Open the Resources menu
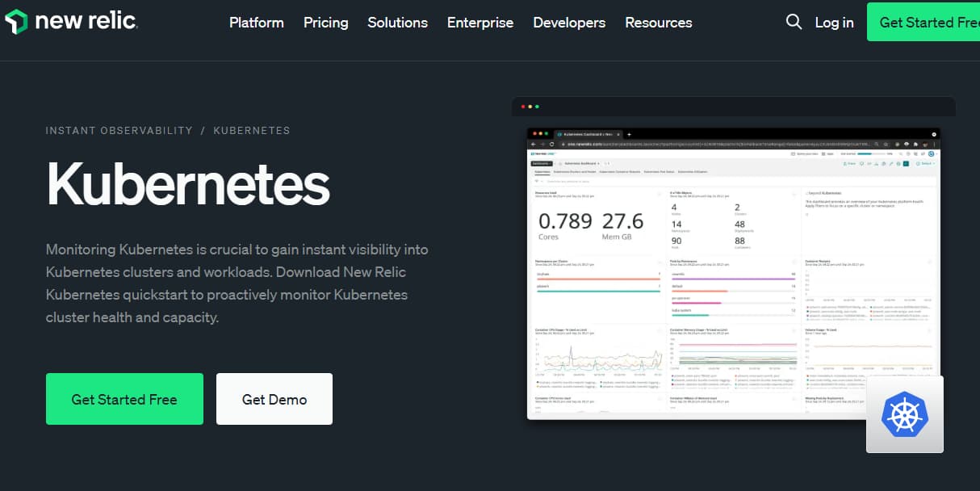The image size is (980, 491). [x=658, y=23]
